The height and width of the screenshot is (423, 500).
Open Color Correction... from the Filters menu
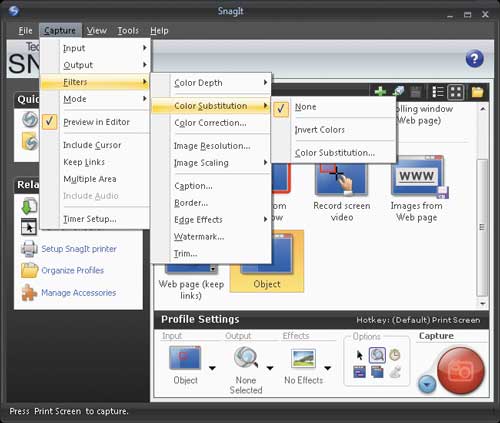click(211, 123)
